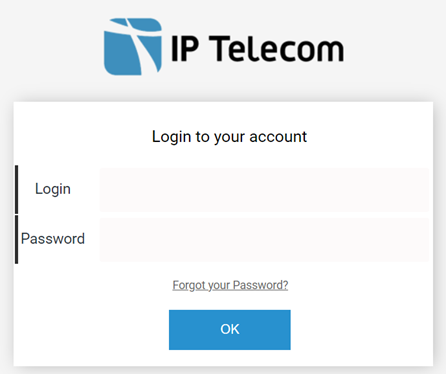Focus the Login input field
446x374 pixels.
click(x=264, y=190)
